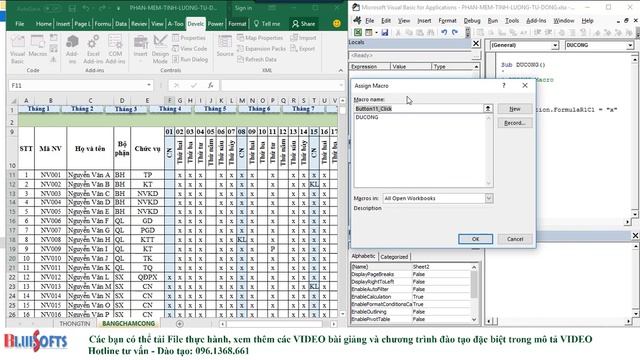Click the Visual Basic ribbon icon
640x360 pixels.
(x=17, y=49)
